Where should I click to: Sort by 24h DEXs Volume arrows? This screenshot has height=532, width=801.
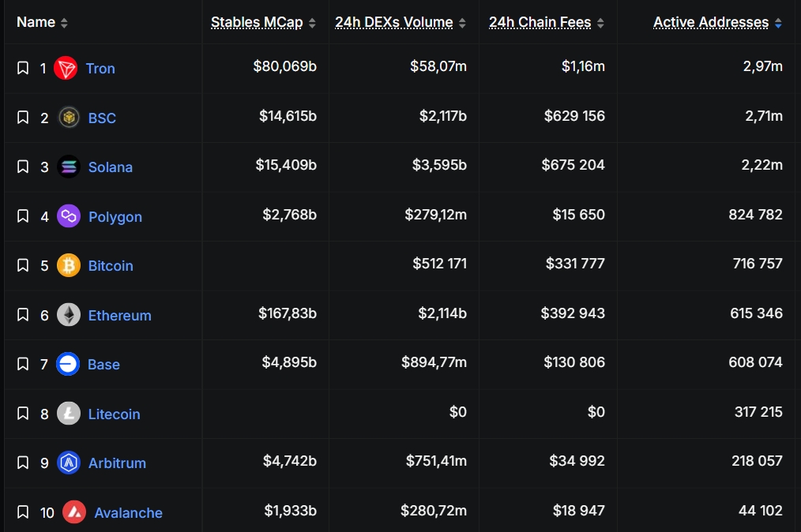[x=463, y=23]
